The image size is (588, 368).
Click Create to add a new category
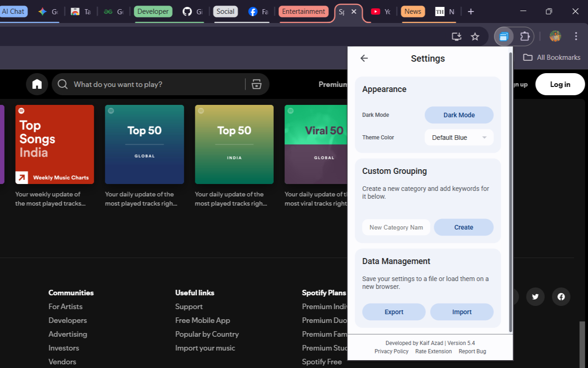click(464, 227)
